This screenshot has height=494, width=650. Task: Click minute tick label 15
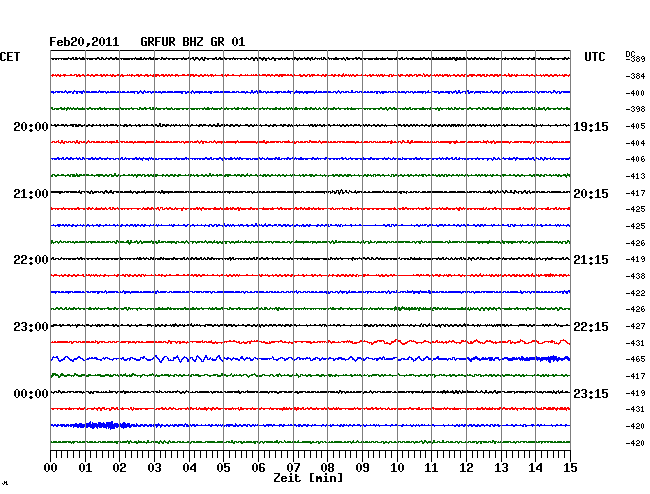tap(570, 468)
